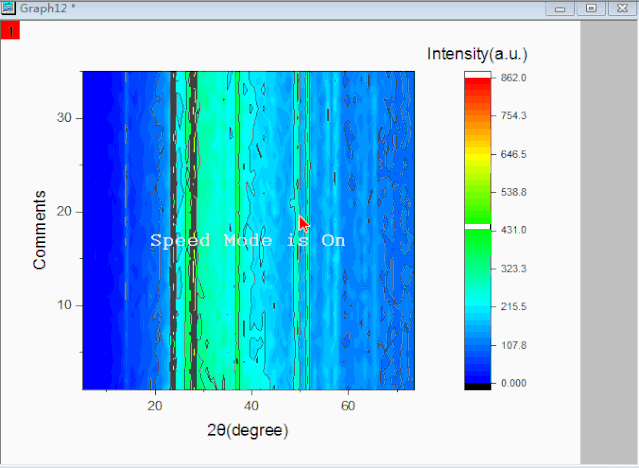Viewport: 639px width, 468px height.
Task: Maximize the Graph12 graph window
Action: click(592, 8)
